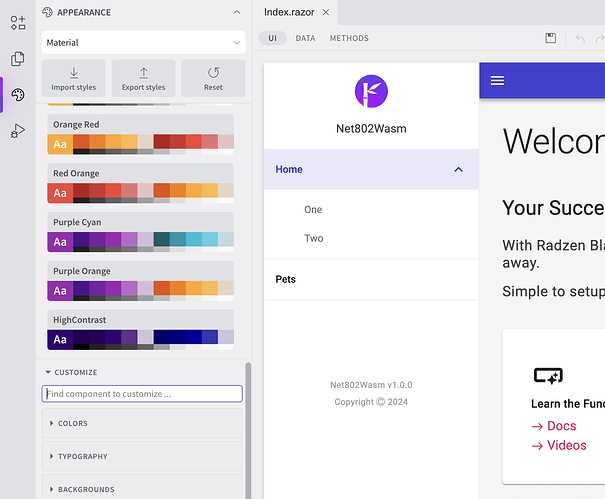
Task: Switch to the Data tab
Action: (305, 38)
